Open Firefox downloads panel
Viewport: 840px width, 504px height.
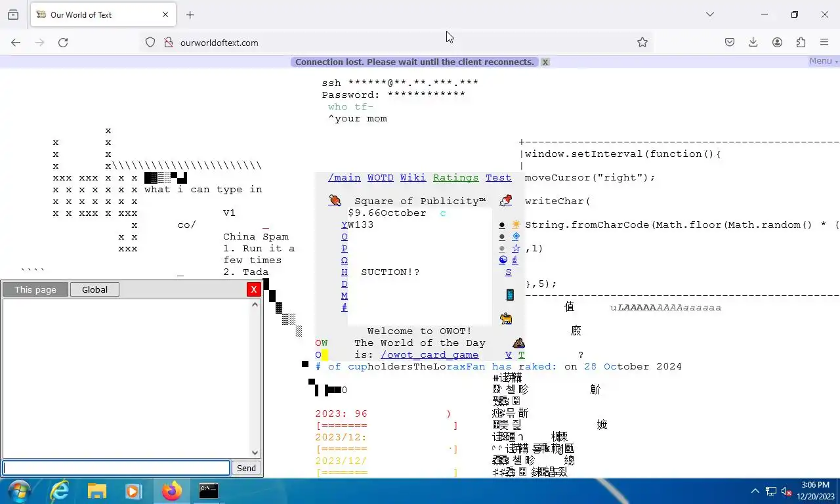pyautogui.click(x=753, y=42)
